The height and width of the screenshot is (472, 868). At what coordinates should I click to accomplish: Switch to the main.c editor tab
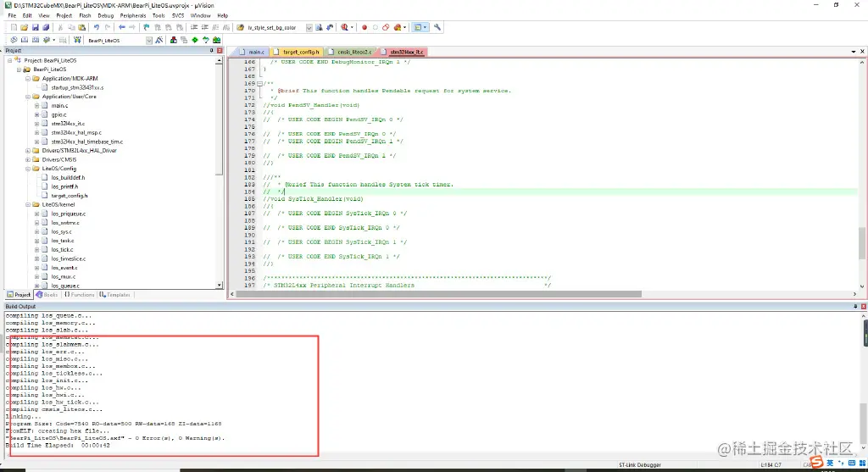coord(253,52)
